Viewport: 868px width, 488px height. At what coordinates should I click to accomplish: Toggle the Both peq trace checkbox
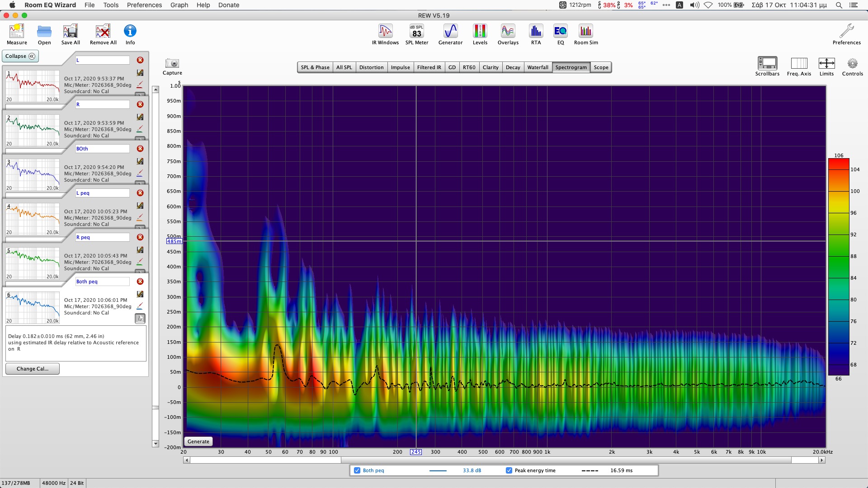pos(357,470)
